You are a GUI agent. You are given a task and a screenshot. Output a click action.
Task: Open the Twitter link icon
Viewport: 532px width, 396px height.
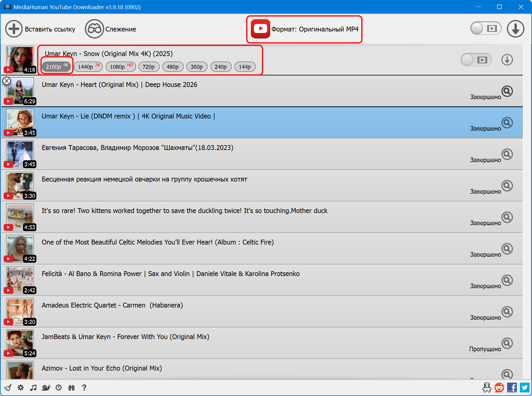click(x=525, y=388)
